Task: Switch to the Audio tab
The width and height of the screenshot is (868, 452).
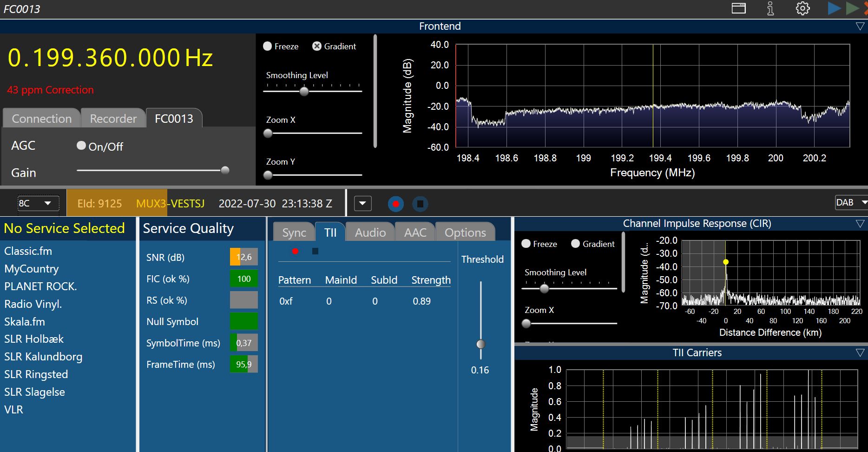Action: point(370,233)
